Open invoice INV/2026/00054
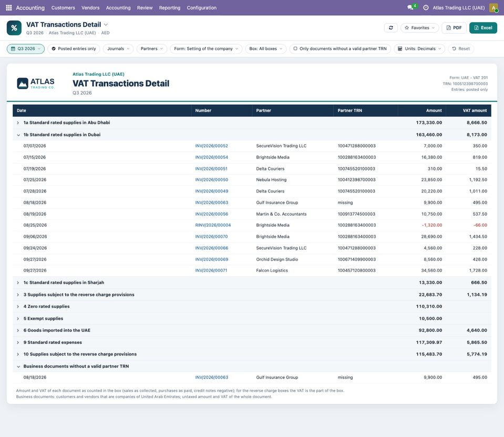 tap(211, 157)
